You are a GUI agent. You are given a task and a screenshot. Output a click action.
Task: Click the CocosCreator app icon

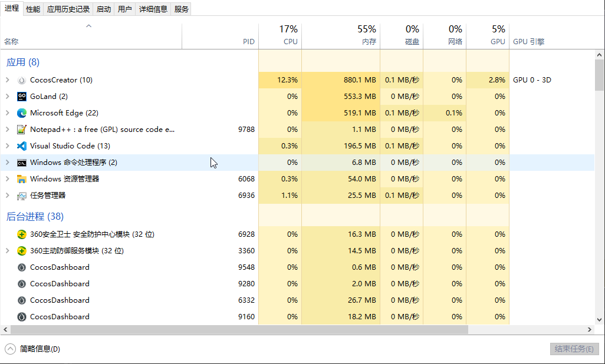coord(22,80)
